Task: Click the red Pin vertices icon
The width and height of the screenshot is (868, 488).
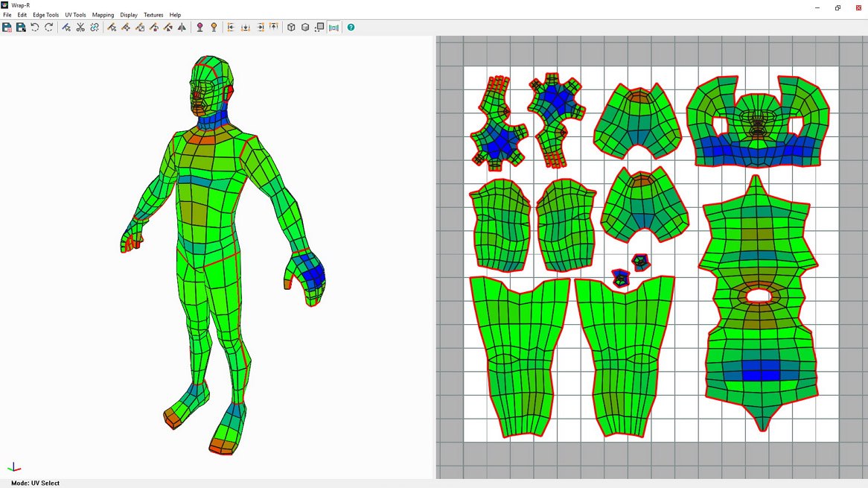Action: tap(200, 28)
